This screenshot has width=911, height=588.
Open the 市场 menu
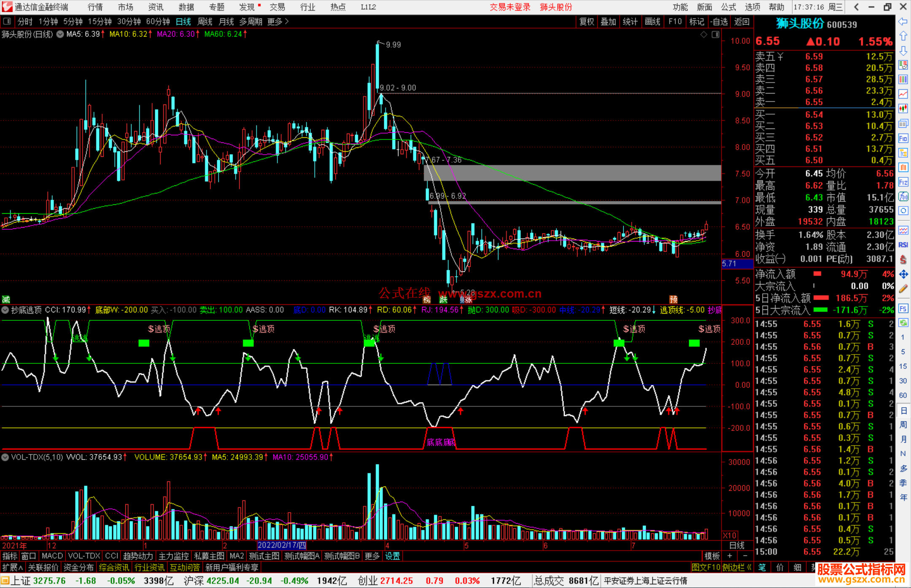[x=126, y=7]
